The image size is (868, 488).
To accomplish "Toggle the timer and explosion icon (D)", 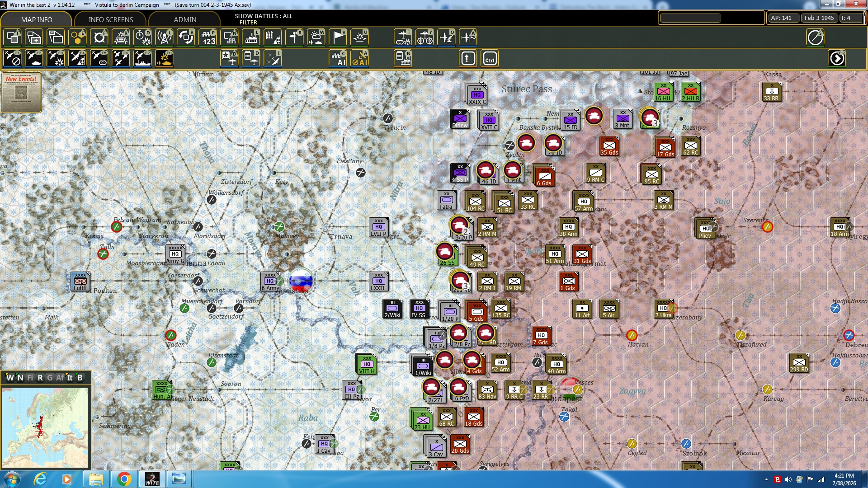I will click(x=142, y=38).
